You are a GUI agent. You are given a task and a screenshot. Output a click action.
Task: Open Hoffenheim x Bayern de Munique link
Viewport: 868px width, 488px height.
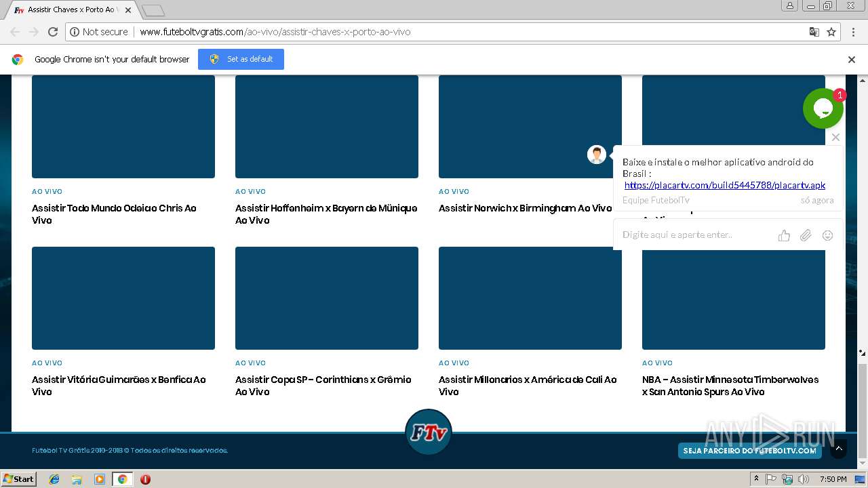coord(326,214)
